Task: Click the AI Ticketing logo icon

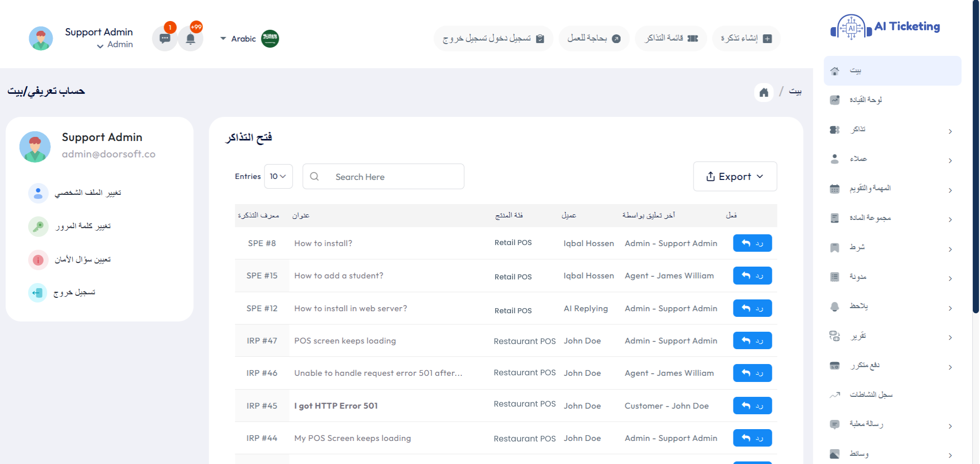Action: coord(850,27)
